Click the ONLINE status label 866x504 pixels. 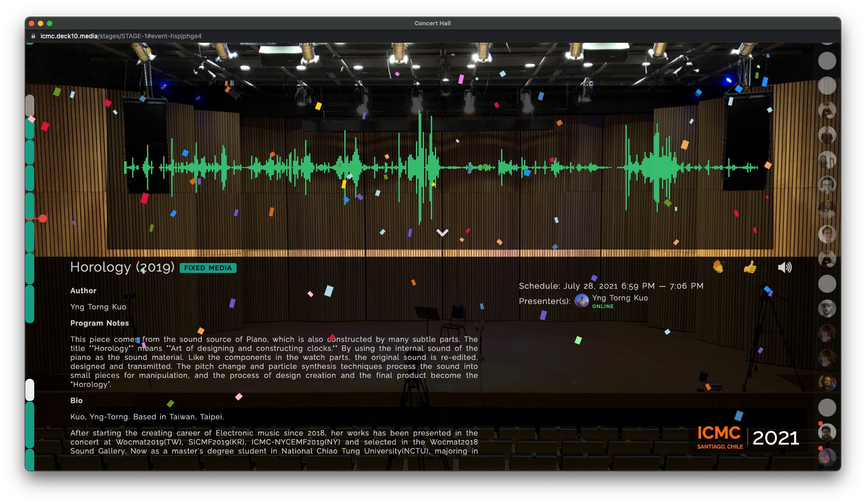point(602,306)
